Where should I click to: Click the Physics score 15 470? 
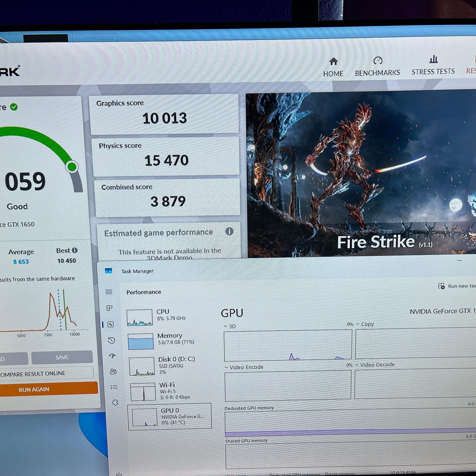pyautogui.click(x=166, y=160)
